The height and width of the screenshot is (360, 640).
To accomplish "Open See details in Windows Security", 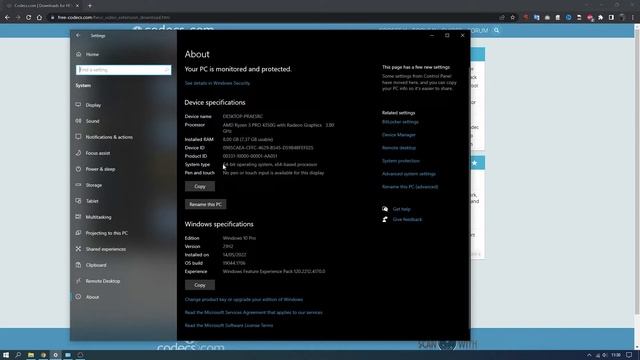I will pos(217,83).
